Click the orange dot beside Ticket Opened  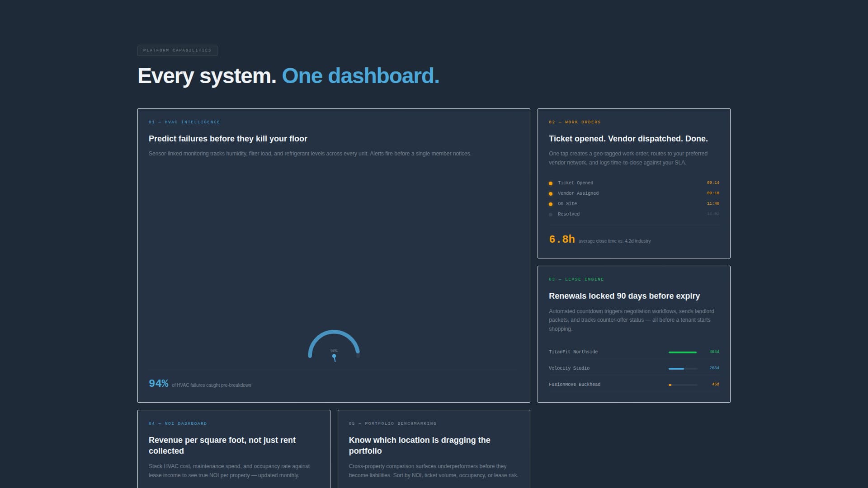pyautogui.click(x=550, y=183)
